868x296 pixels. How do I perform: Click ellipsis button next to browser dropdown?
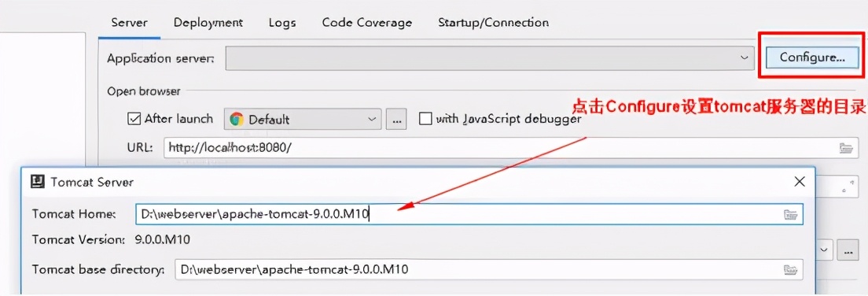click(x=395, y=119)
